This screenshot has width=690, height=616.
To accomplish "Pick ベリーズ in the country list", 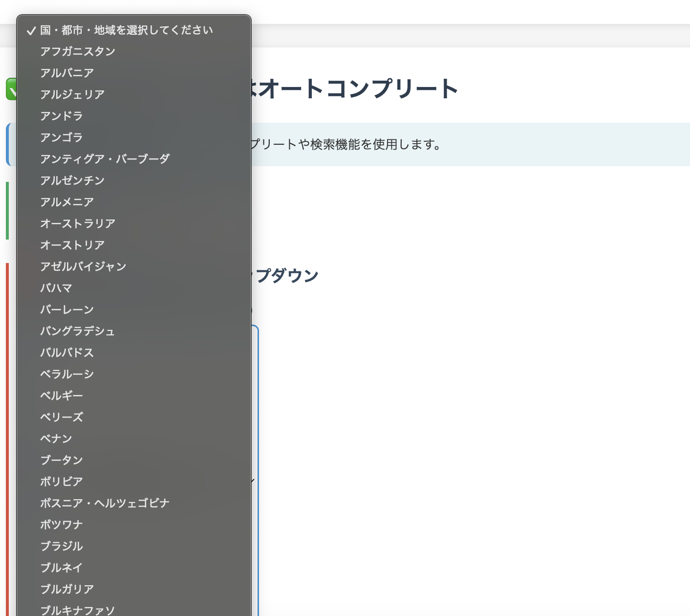I will [134, 418].
